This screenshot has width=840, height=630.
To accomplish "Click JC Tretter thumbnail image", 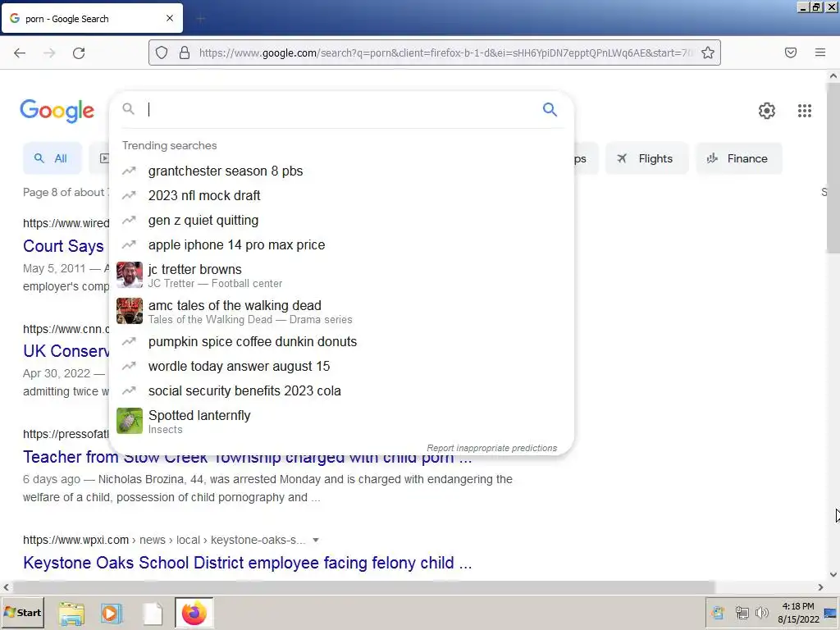I will pos(130,275).
